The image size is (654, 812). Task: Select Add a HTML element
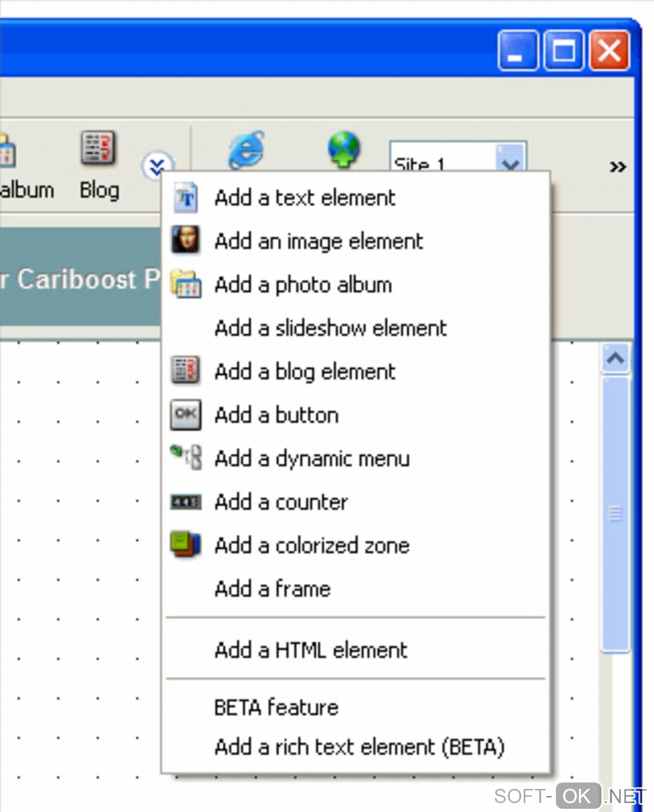(311, 650)
